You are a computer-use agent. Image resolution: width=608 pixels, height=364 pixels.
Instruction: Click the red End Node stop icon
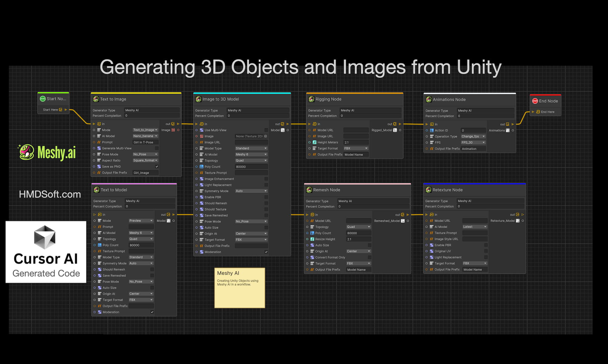(x=535, y=101)
